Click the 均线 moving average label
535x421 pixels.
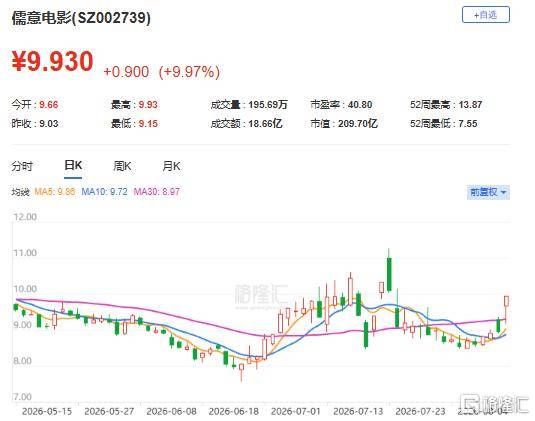point(20,192)
